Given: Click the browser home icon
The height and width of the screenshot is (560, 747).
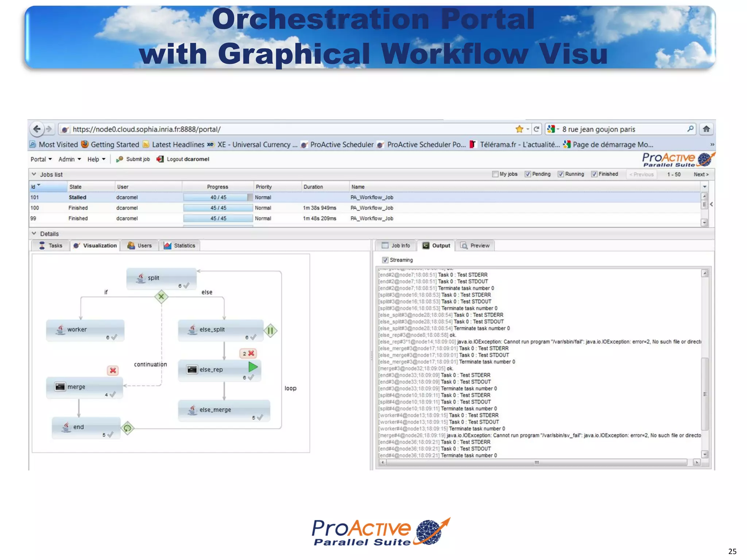Looking at the screenshot, I should click(x=706, y=129).
